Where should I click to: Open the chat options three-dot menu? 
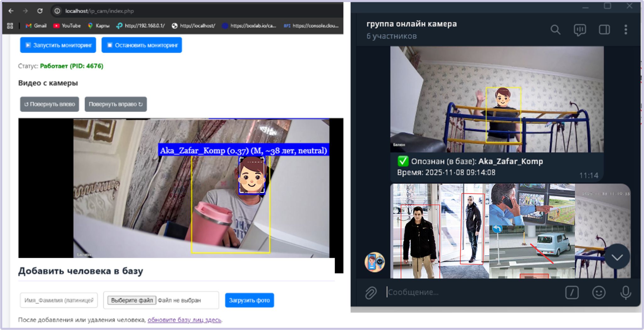pyautogui.click(x=626, y=30)
